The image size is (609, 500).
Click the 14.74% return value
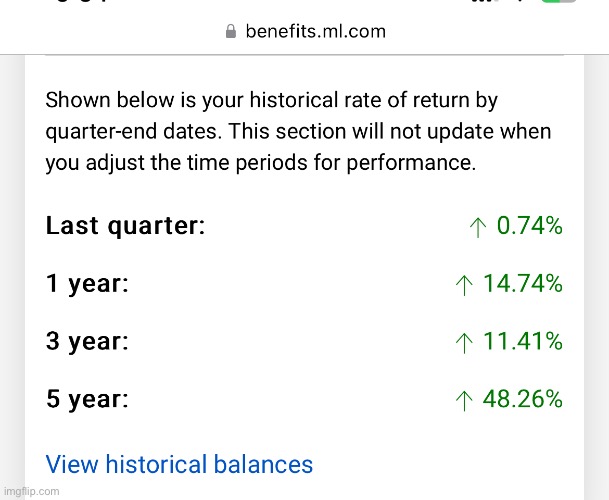(522, 285)
